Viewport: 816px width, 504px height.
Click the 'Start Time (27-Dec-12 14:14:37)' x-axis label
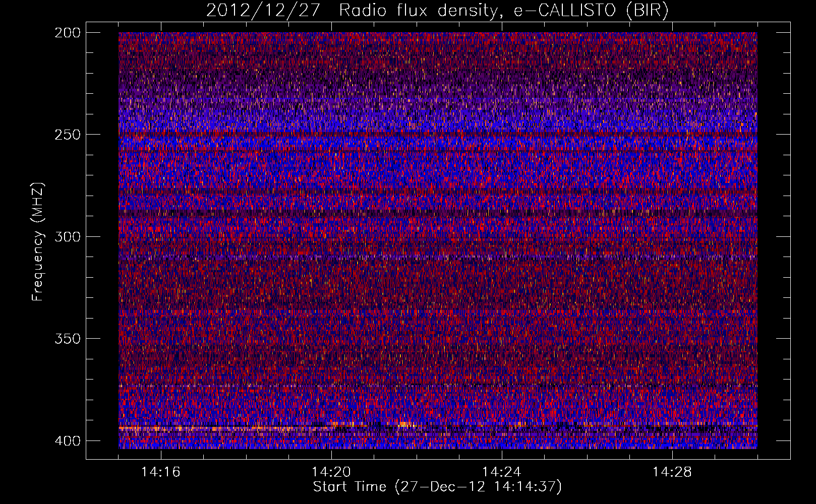[437, 487]
